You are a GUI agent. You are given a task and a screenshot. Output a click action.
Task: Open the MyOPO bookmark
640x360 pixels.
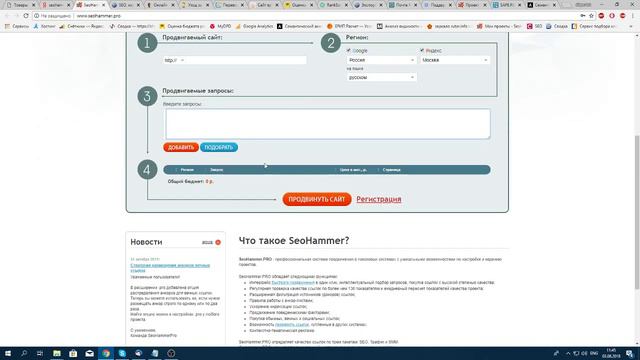pyautogui.click(x=220, y=26)
